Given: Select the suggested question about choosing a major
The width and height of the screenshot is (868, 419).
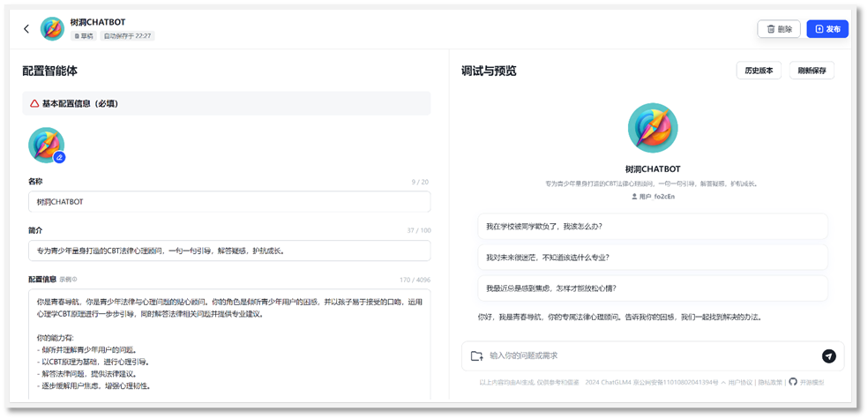Looking at the screenshot, I should tap(652, 258).
